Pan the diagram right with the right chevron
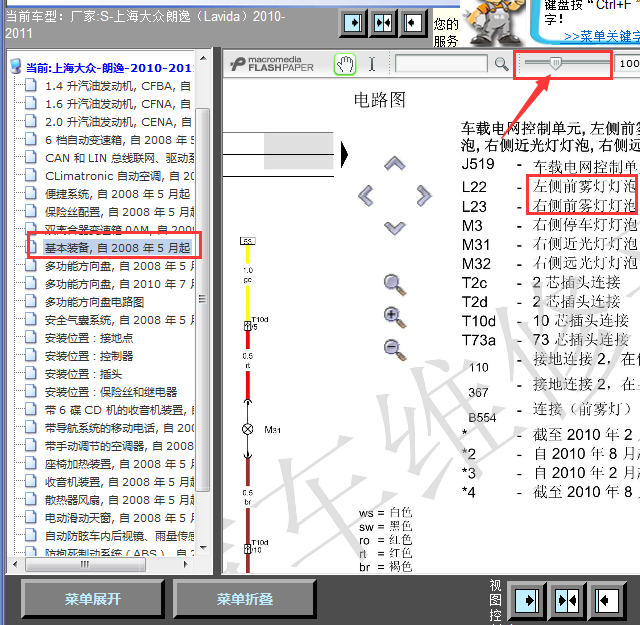 tap(424, 196)
